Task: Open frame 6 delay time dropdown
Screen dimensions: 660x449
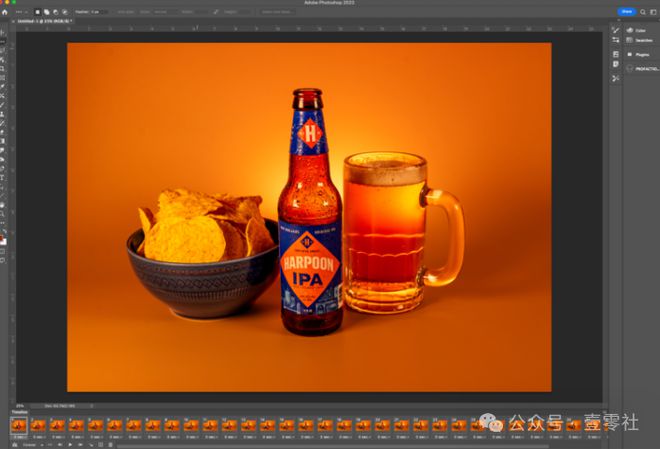Action: coord(114,437)
